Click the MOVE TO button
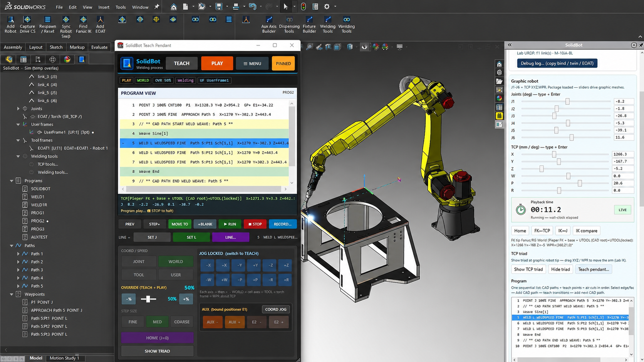 click(x=180, y=224)
